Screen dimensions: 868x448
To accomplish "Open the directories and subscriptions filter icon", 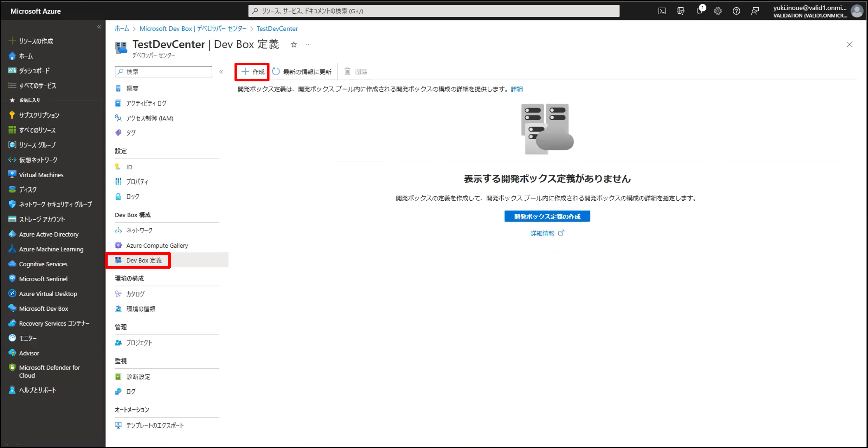I will point(680,11).
